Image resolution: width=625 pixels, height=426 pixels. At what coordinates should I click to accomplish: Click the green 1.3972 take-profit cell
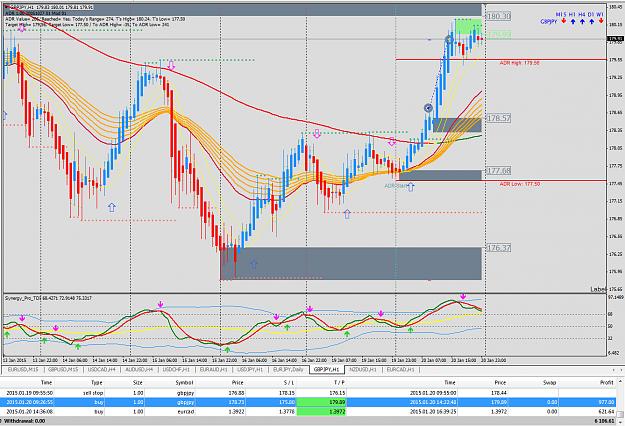point(321,411)
